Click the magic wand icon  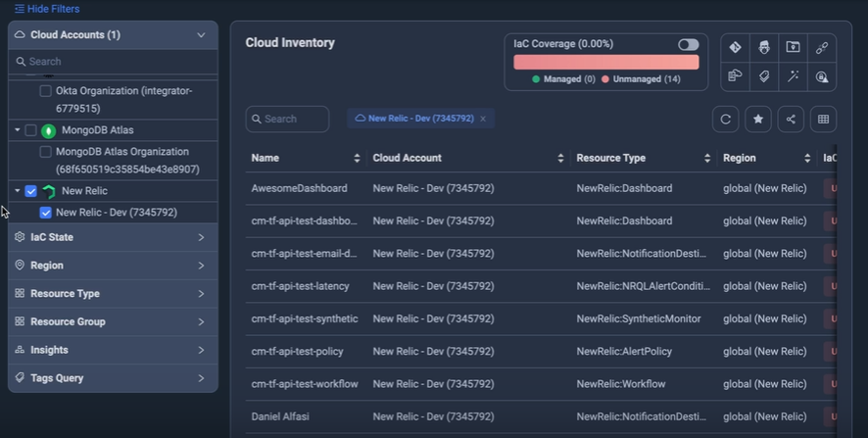click(x=793, y=75)
